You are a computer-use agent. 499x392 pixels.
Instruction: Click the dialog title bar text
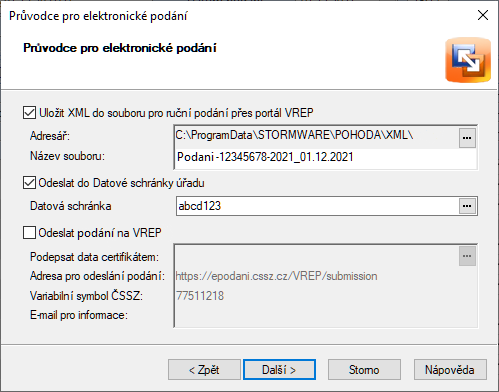[x=98, y=16]
